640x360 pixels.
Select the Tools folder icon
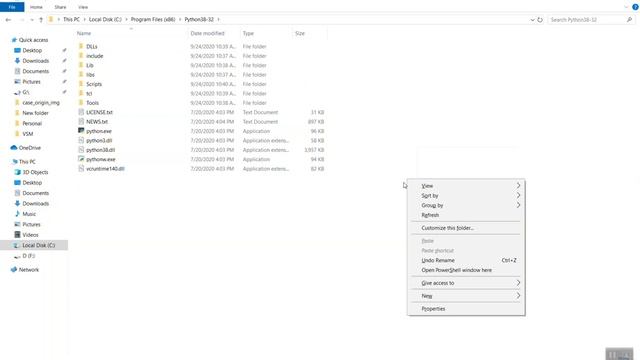click(x=81, y=102)
